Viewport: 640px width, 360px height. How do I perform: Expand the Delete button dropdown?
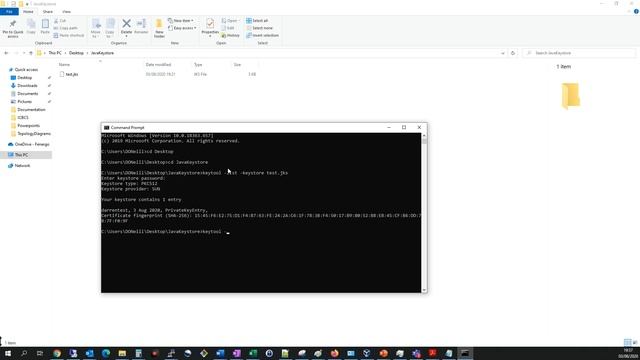coord(127,36)
